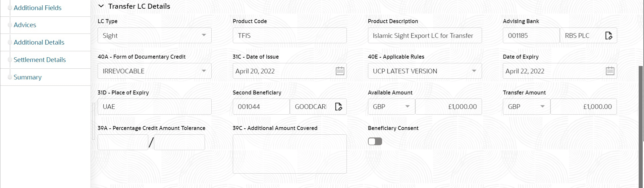Collapse the Transfer LC Details section
Screen dimensions: 644x188
coord(101,6)
